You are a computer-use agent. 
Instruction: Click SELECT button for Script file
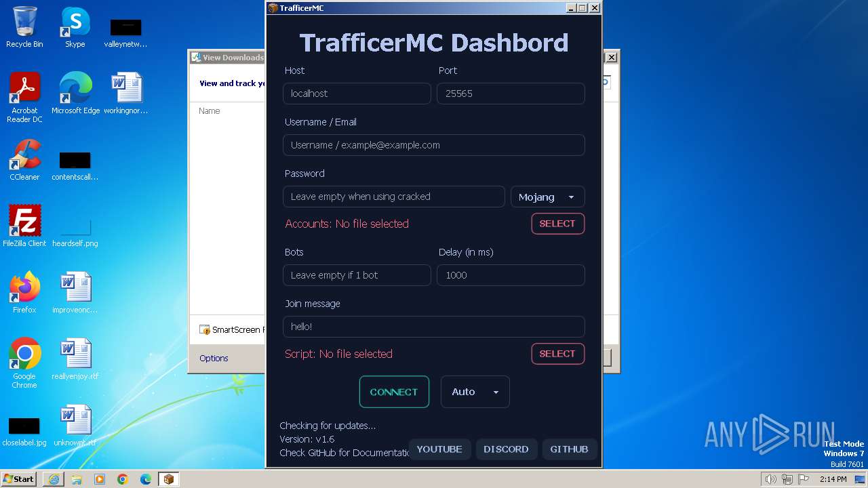(x=557, y=354)
